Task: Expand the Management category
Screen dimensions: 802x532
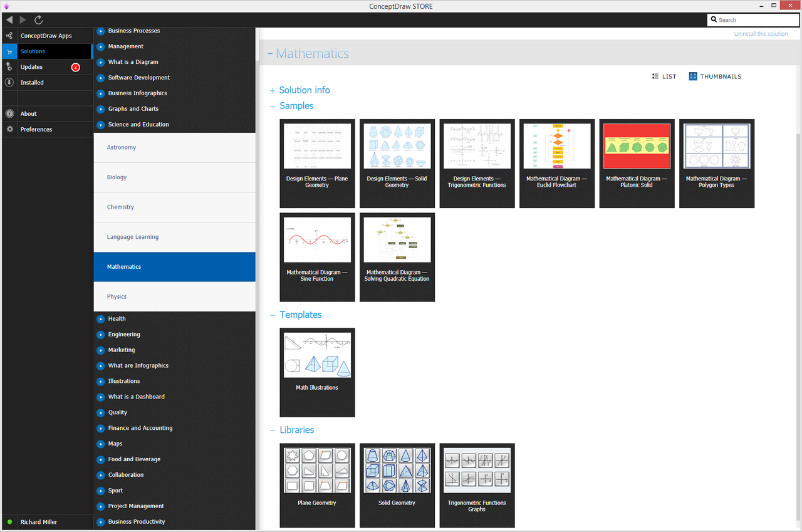Action: click(101, 46)
